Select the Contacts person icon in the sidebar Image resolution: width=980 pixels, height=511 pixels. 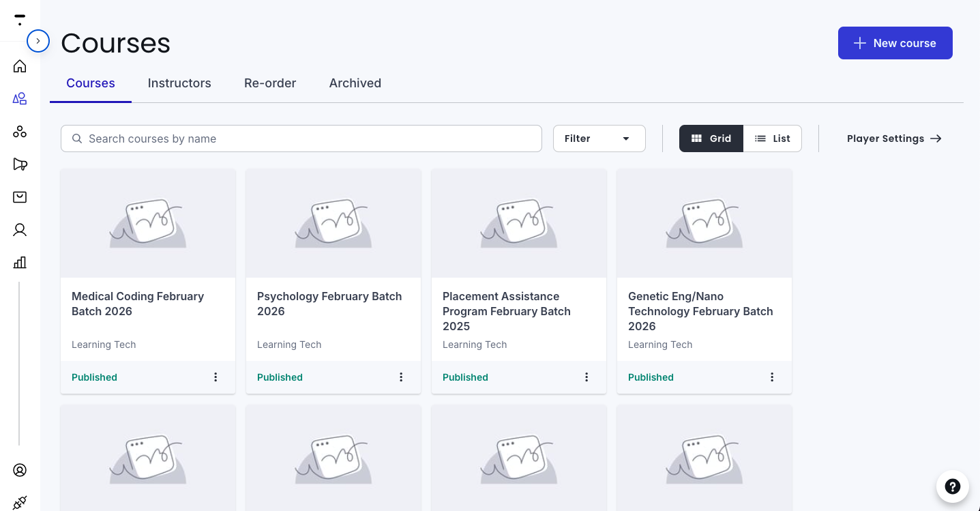pos(20,229)
